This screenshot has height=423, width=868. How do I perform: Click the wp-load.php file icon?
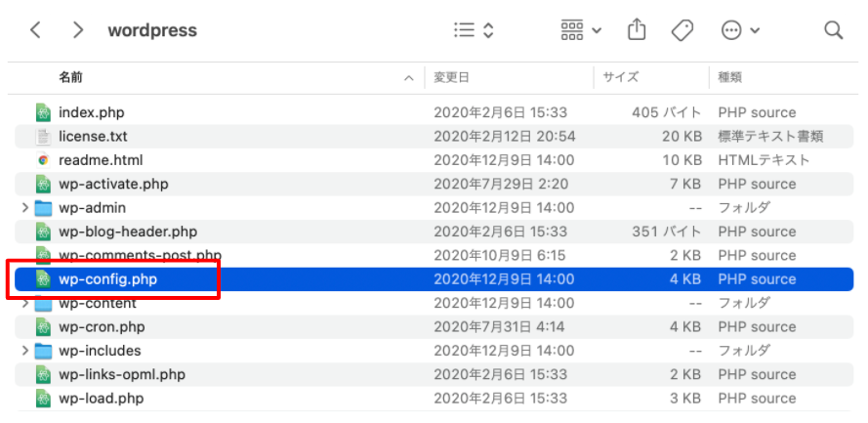point(43,399)
